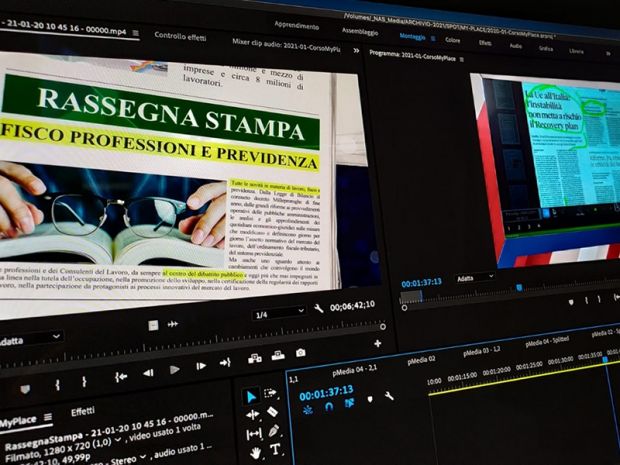
Task: Open the source clip panel menu
Action: [x=136, y=33]
